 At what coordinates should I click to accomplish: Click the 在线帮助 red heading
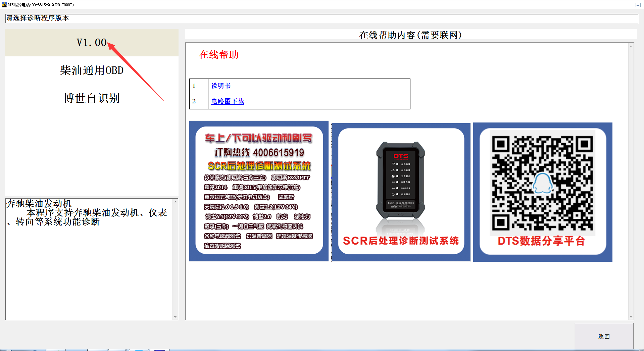tap(219, 55)
